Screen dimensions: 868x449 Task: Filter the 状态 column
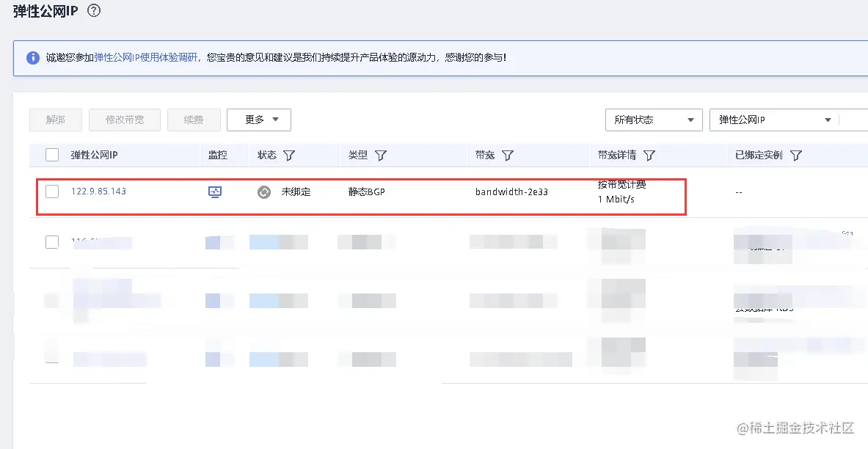289,156
